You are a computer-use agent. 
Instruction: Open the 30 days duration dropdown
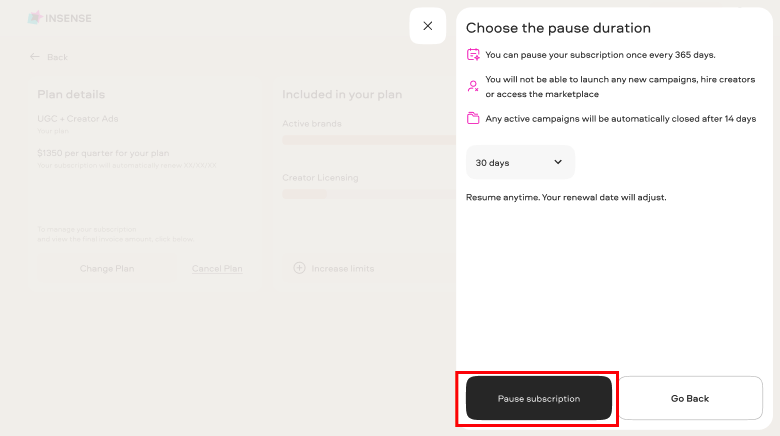point(520,162)
